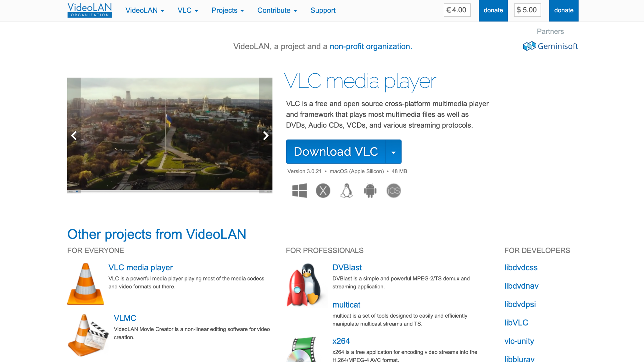Click the dollar donate button
Viewport: 644px width, 362px height.
[563, 10]
